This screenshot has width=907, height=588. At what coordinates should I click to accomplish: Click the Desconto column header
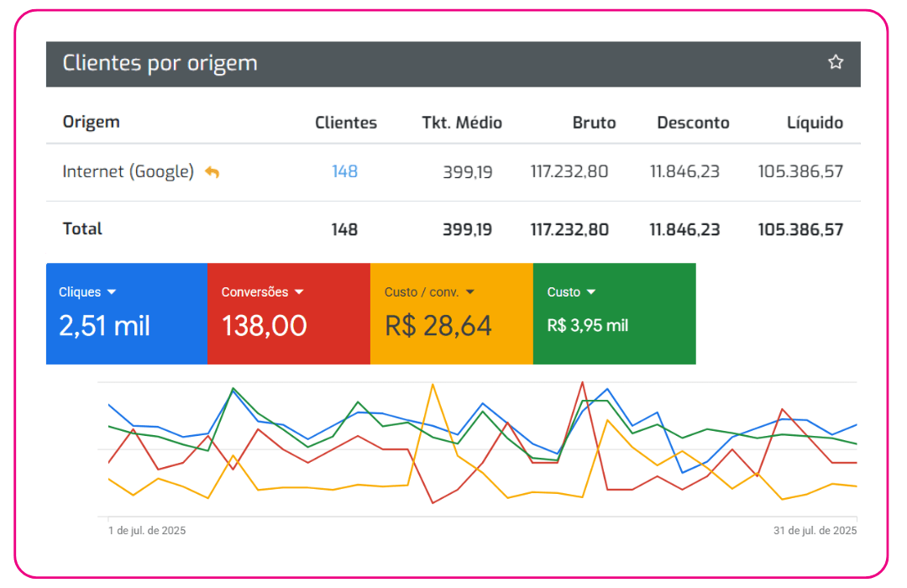693,123
